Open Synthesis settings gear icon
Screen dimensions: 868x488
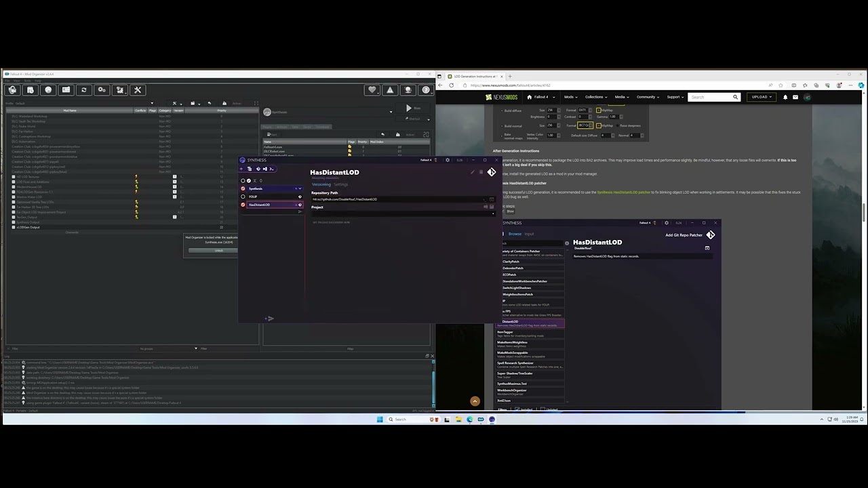448,160
